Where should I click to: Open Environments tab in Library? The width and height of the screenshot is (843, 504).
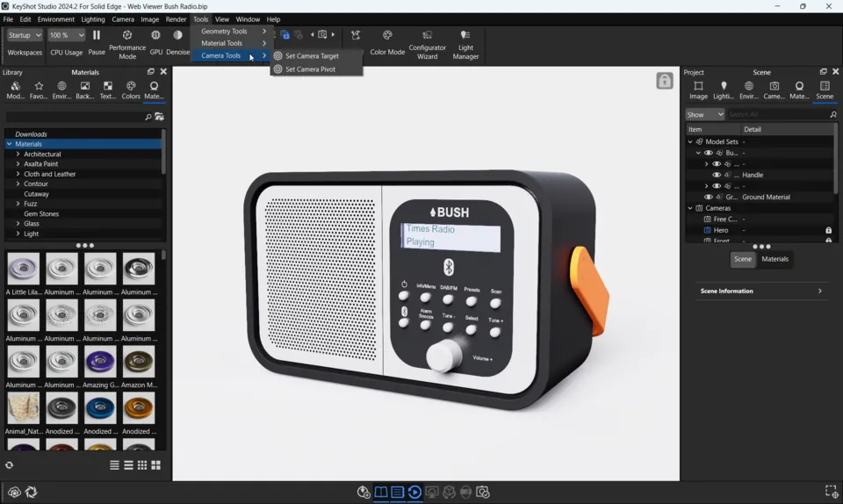61,90
